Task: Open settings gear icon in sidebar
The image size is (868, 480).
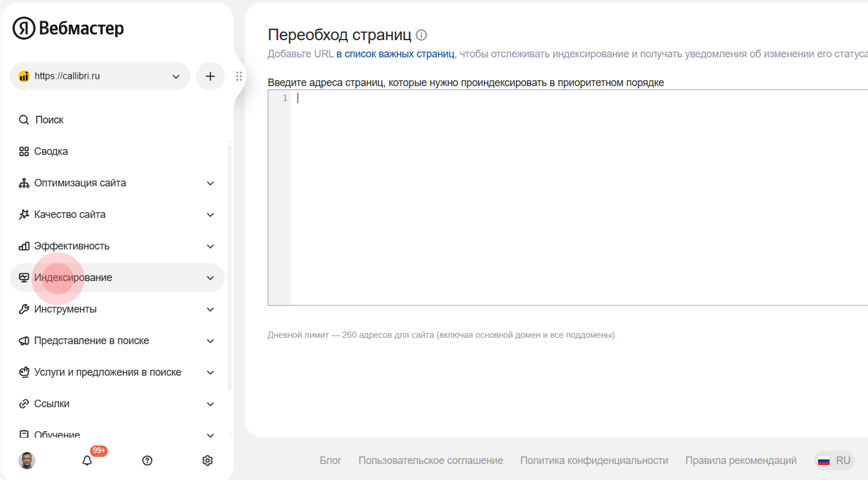Action: (208, 461)
